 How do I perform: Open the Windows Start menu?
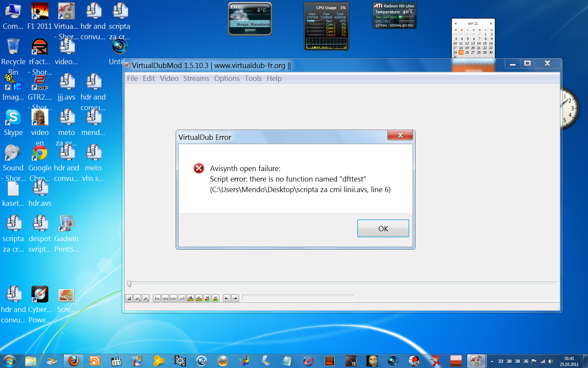[9, 361]
